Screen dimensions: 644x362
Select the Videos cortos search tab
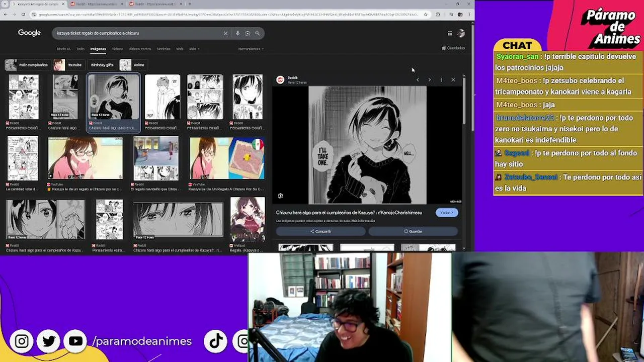[x=140, y=49]
